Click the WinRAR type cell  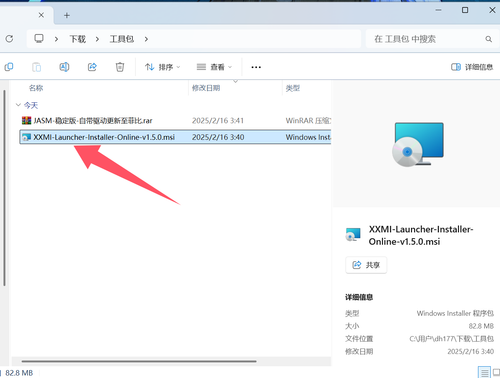click(x=308, y=120)
